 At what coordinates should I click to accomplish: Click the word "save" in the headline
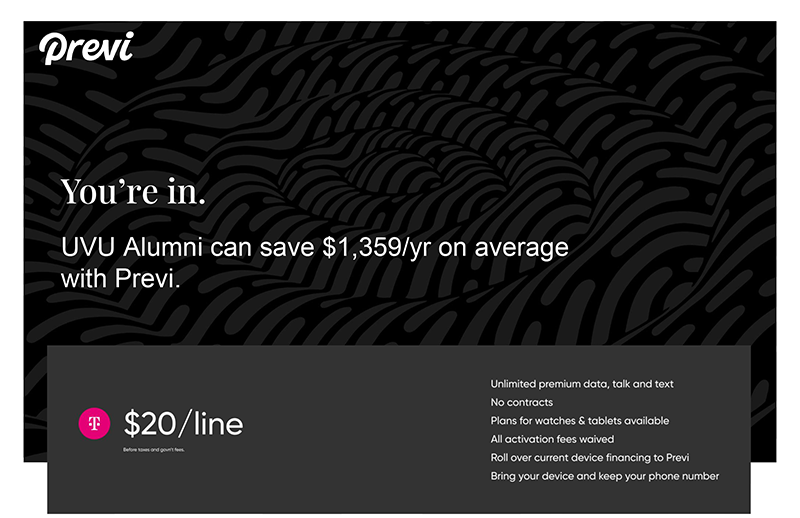[x=286, y=247]
